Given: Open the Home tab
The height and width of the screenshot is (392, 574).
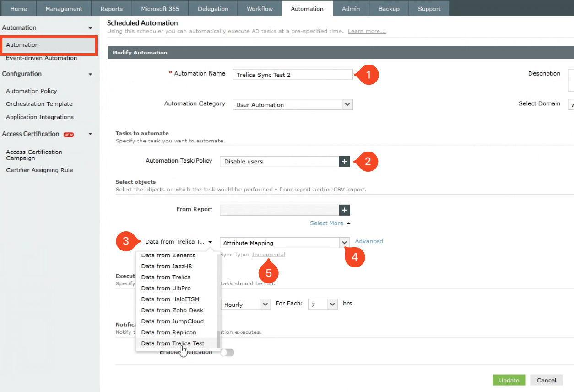Looking at the screenshot, I should click(x=18, y=9).
